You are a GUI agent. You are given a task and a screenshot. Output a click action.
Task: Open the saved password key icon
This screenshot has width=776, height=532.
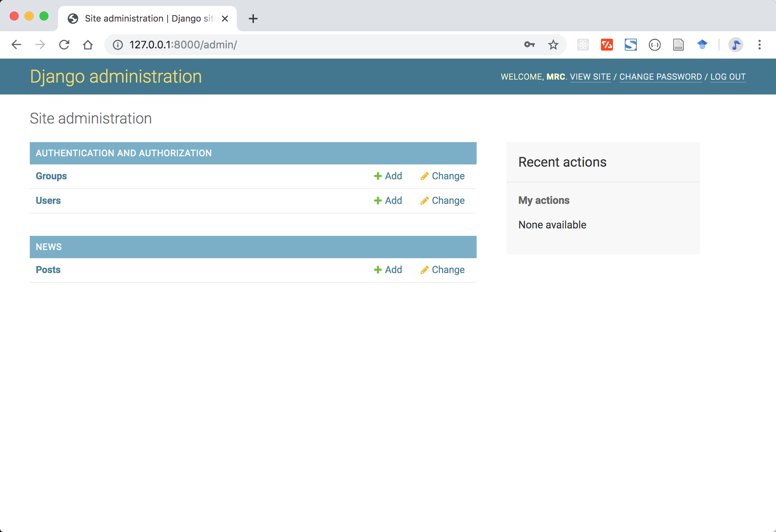(529, 45)
